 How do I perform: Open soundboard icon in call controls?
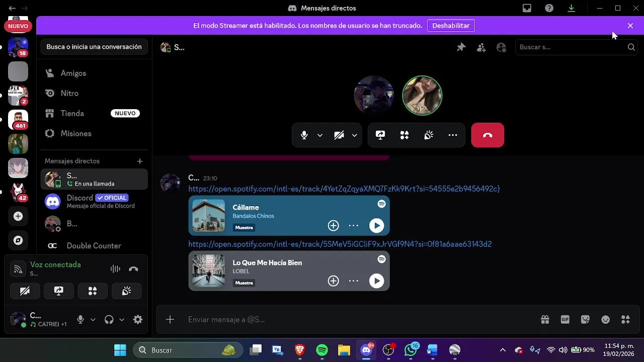[429, 135]
